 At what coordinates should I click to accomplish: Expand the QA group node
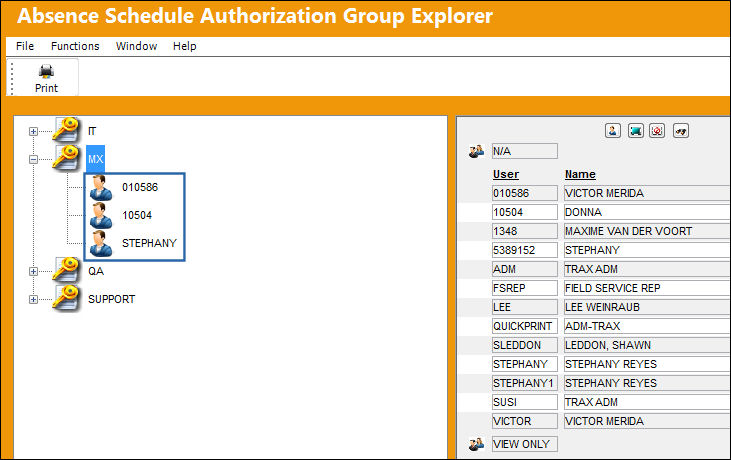click(33, 271)
